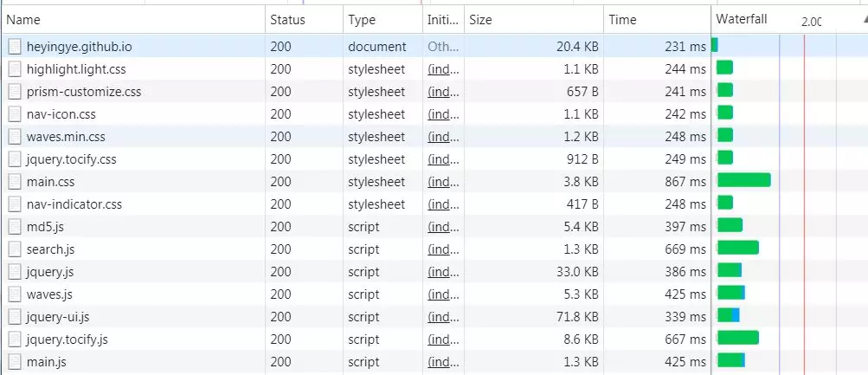Click the waterfall bar for main.css

743,180
